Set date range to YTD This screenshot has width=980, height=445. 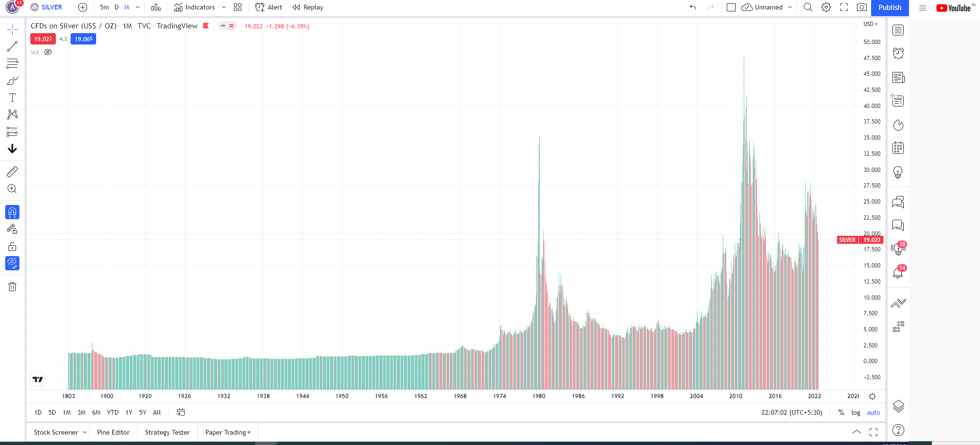[113, 412]
